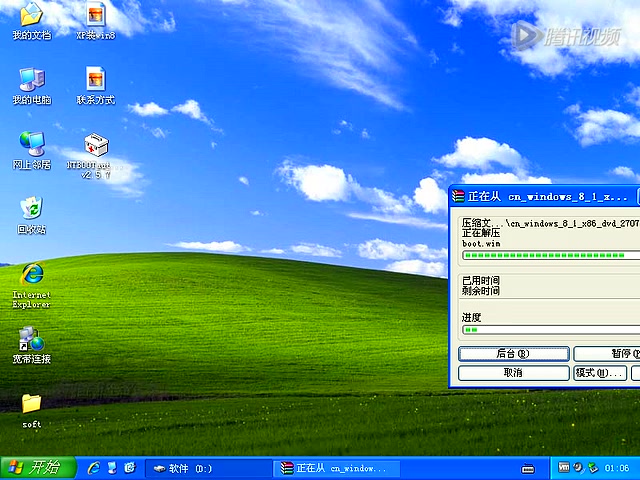This screenshot has width=640, height=480.
Task: Click the 正在解压 label
Action: [481, 233]
